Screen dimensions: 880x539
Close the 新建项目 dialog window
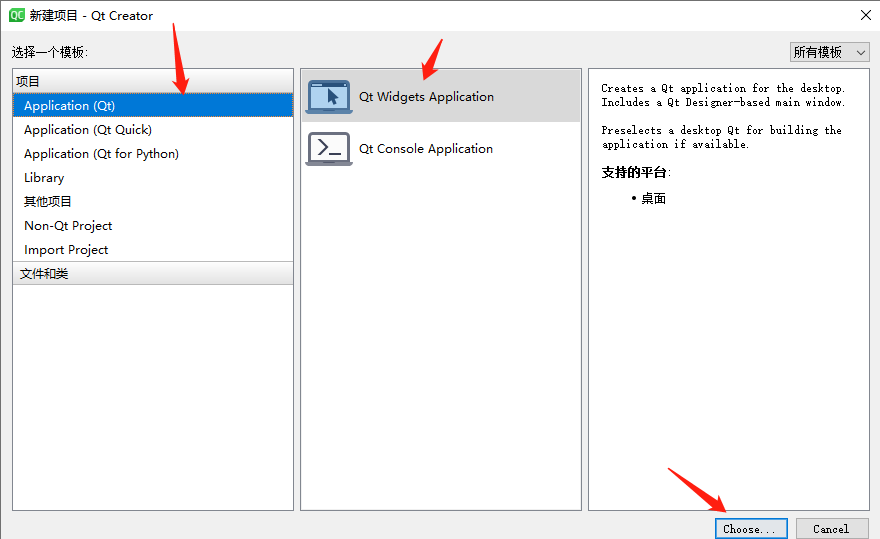click(x=865, y=15)
